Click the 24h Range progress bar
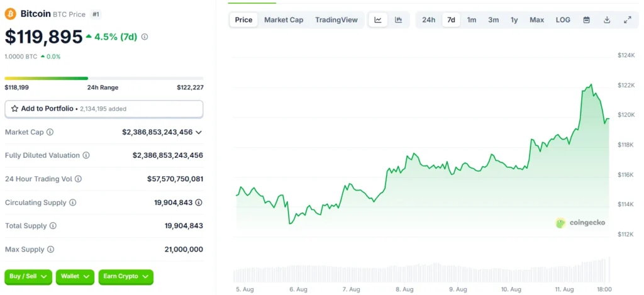This screenshot has height=295, width=644. 104,78
